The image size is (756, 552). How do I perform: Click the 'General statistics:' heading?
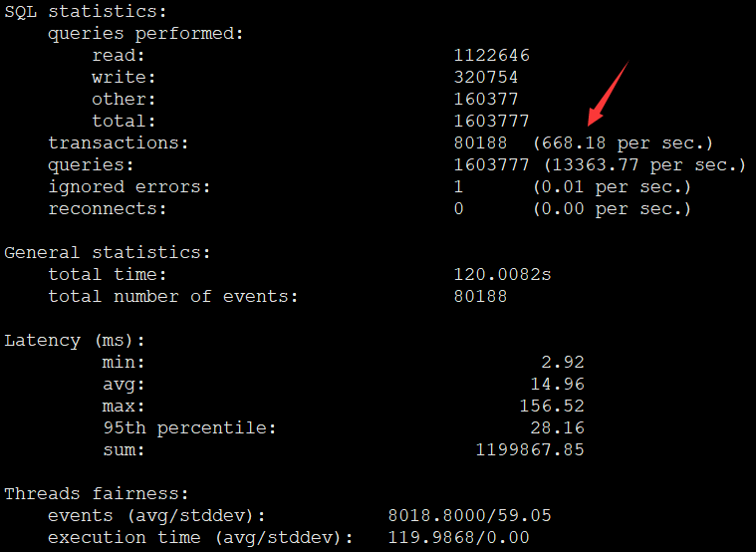click(x=108, y=253)
